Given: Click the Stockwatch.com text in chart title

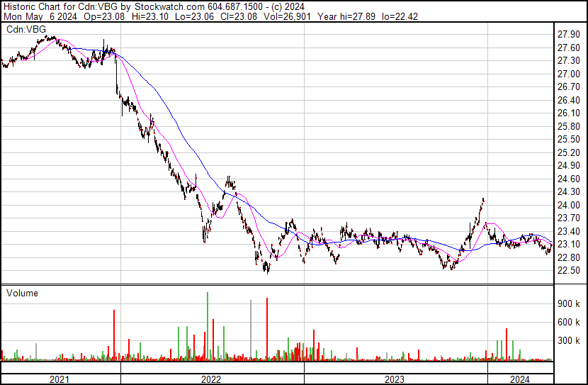Looking at the screenshot, I should (169, 7).
